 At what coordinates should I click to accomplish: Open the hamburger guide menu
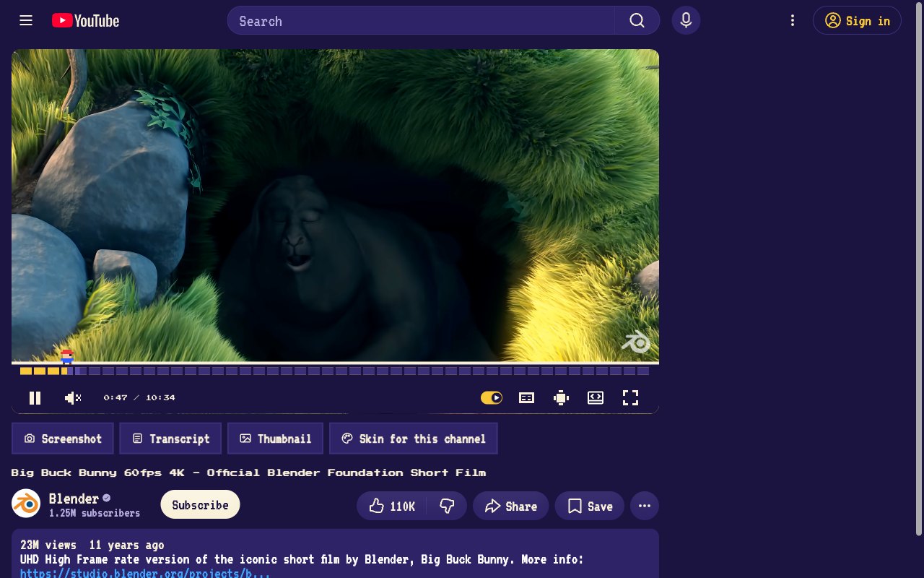26,20
